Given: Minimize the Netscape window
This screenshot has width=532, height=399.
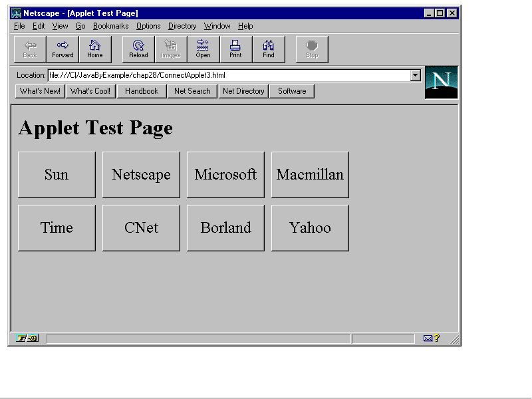Looking at the screenshot, I should click(429, 13).
